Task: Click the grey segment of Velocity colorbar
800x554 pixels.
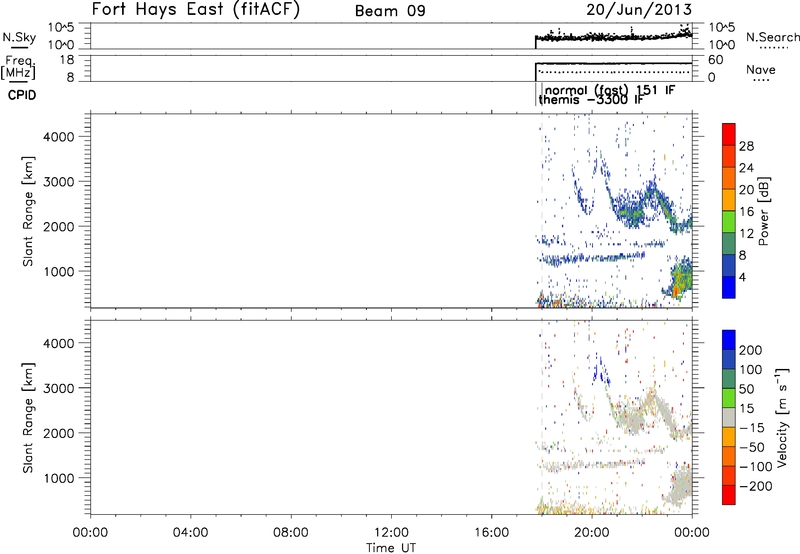Action: pos(729,417)
